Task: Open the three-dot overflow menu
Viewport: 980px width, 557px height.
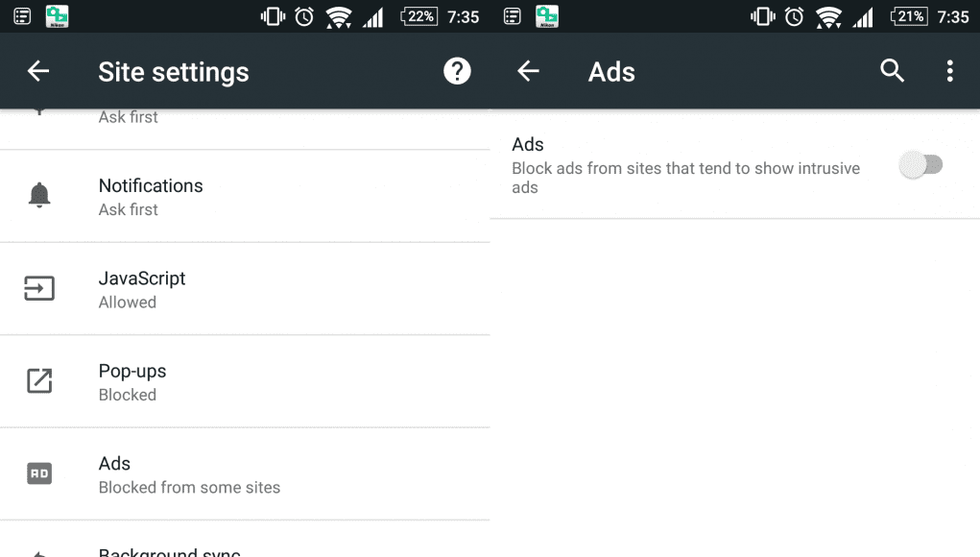Action: tap(949, 71)
